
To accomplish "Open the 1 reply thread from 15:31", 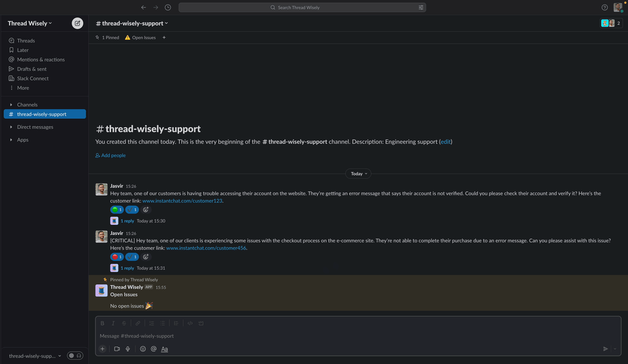I will 128,268.
